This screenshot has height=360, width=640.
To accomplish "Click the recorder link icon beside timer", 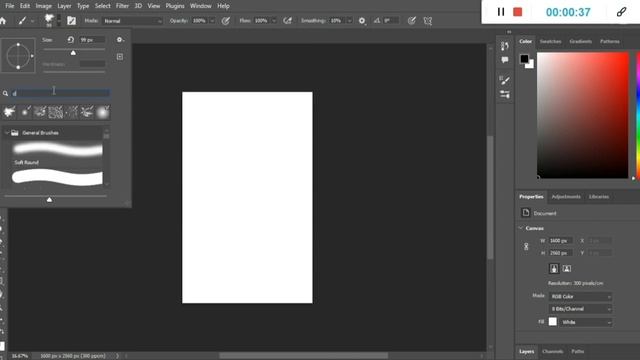I will pyautogui.click(x=621, y=12).
